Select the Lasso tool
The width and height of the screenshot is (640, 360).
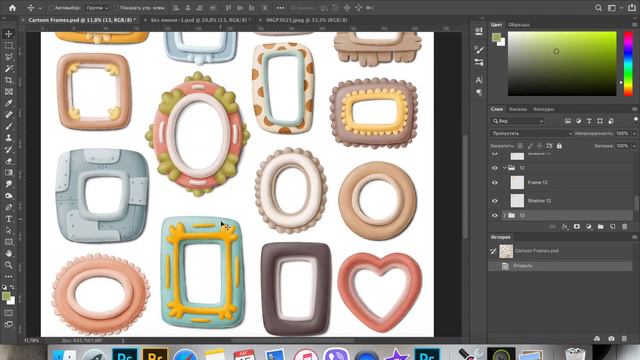(x=9, y=57)
